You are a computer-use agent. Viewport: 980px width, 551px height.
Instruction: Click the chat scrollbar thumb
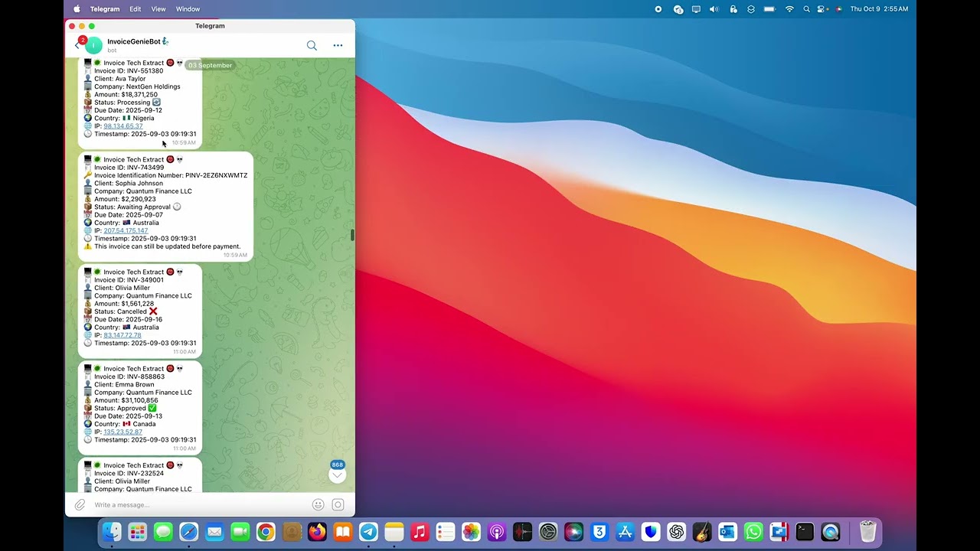[352, 235]
